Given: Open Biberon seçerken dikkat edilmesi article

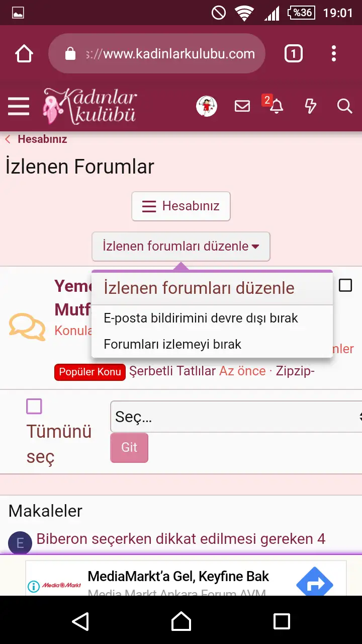Looking at the screenshot, I should point(181,539).
